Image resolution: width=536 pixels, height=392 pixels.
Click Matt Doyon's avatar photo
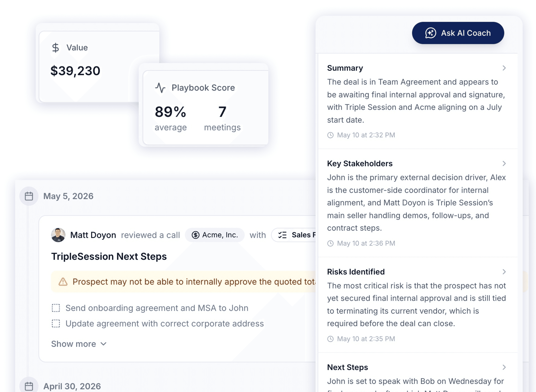click(58, 235)
